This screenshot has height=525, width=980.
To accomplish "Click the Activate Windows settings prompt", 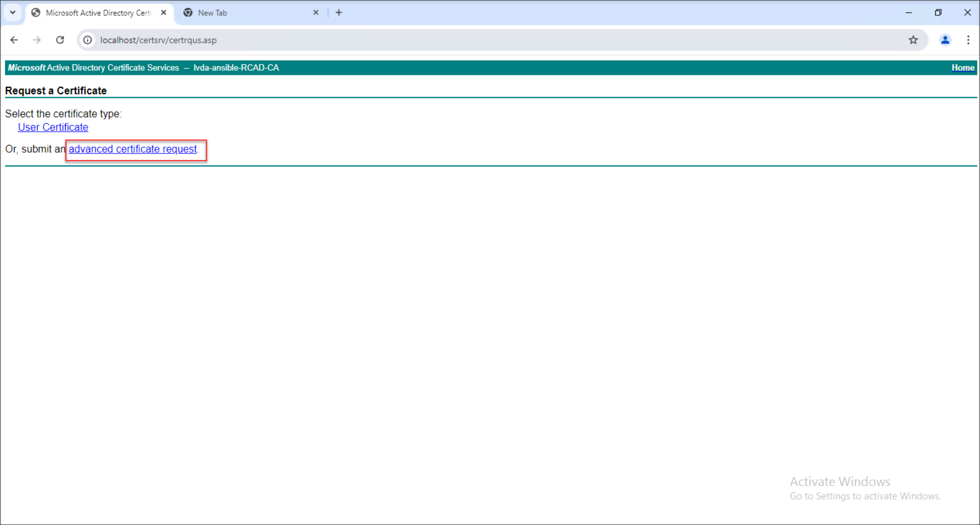I will click(x=865, y=496).
